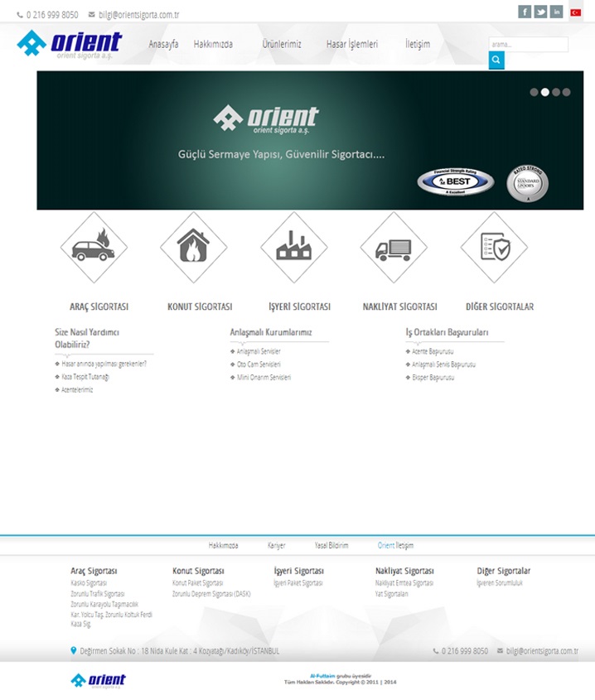Open the Kaza Tespit Tutanağı link
This screenshot has height=700, width=595.
pyautogui.click(x=85, y=377)
